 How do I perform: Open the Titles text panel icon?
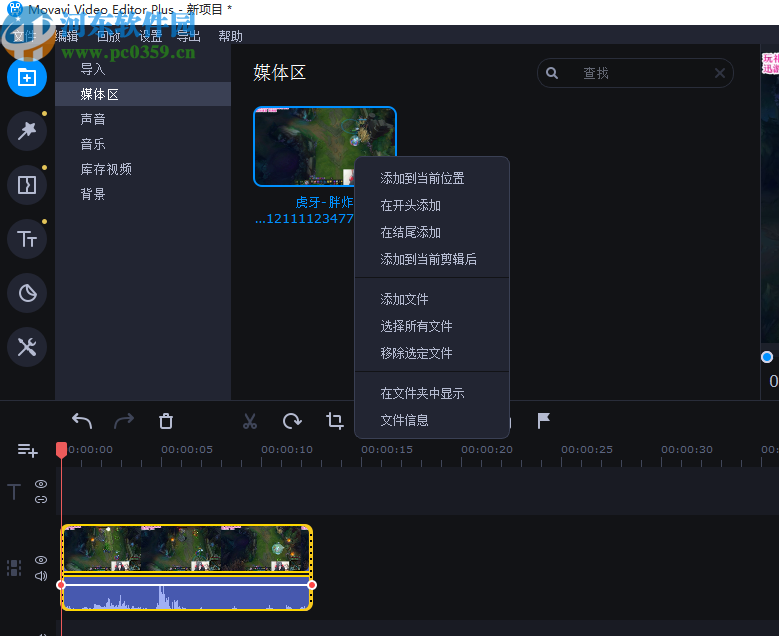click(x=27, y=239)
